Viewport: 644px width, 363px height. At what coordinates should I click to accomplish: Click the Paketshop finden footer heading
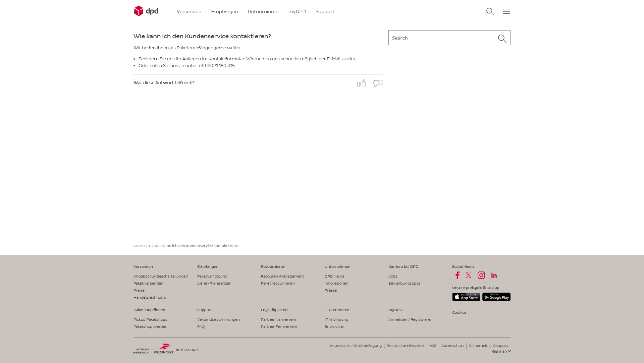point(149,310)
